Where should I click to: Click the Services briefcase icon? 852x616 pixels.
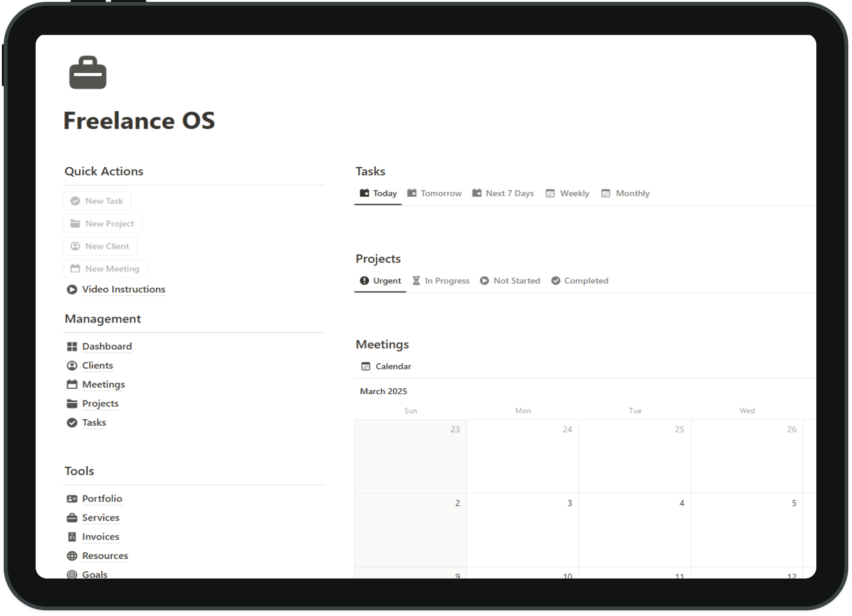(x=72, y=518)
